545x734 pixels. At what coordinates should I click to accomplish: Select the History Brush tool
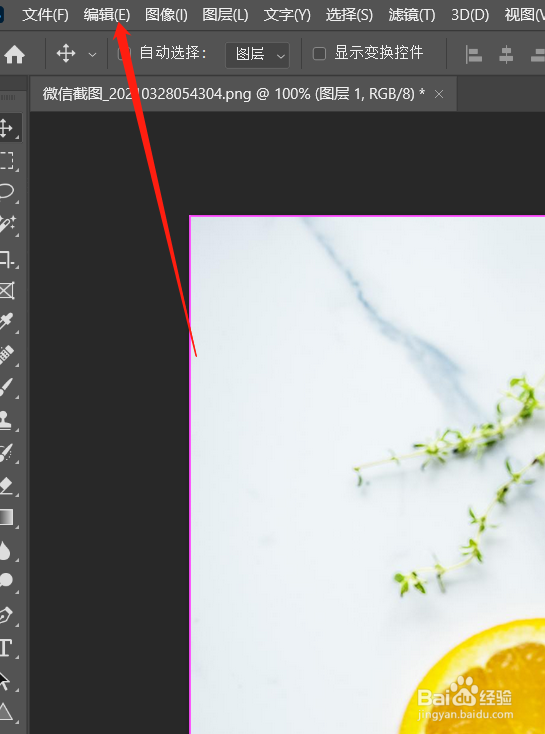(x=6, y=453)
